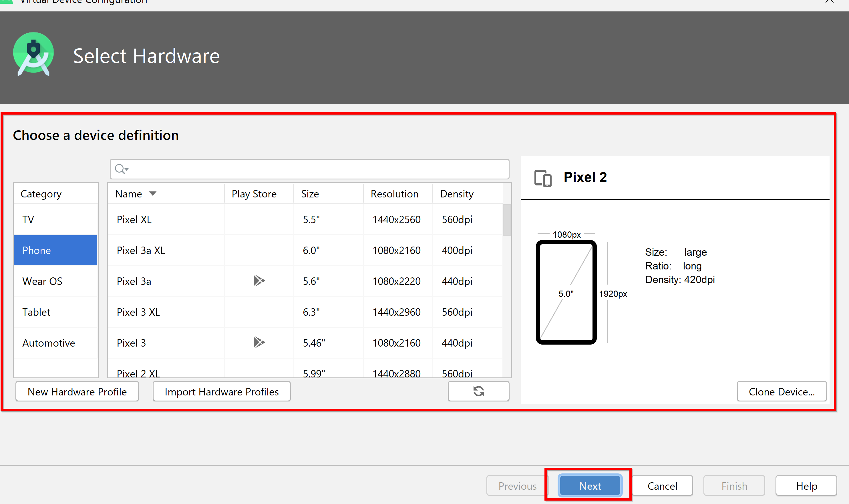Sort devices by Density column header
The width and height of the screenshot is (849, 504).
tap(467, 194)
